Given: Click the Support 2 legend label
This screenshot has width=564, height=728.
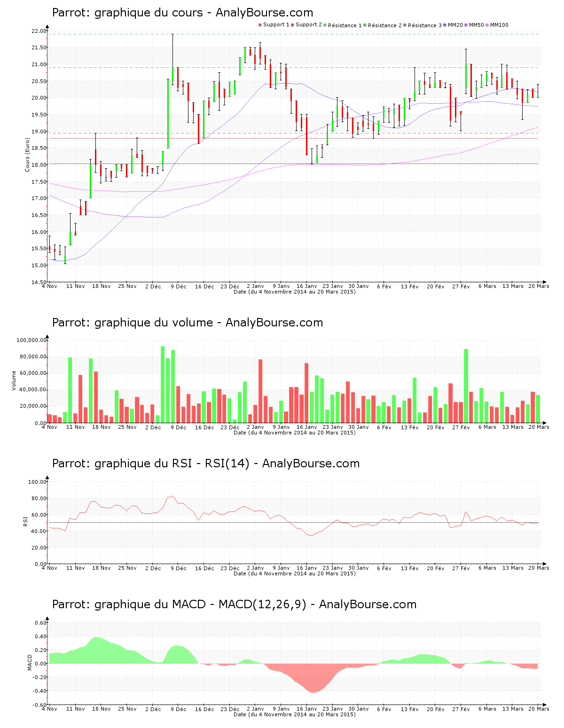Looking at the screenshot, I should point(309,25).
